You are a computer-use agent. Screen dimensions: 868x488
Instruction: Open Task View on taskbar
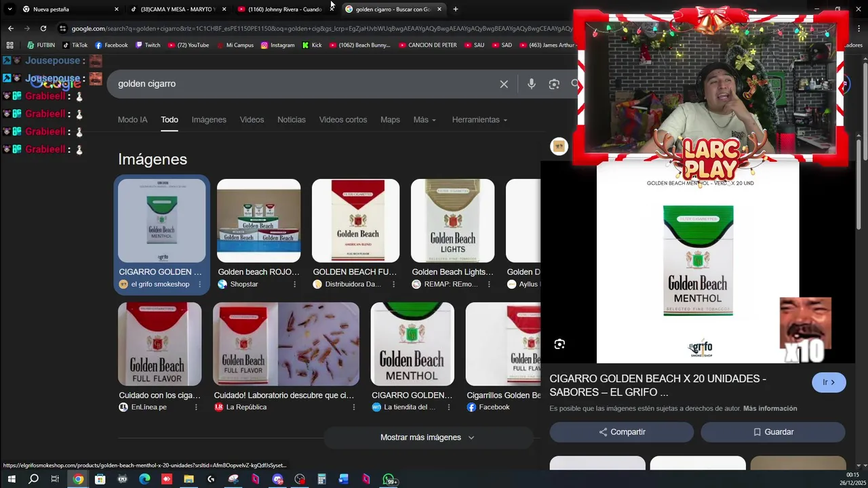(55, 479)
